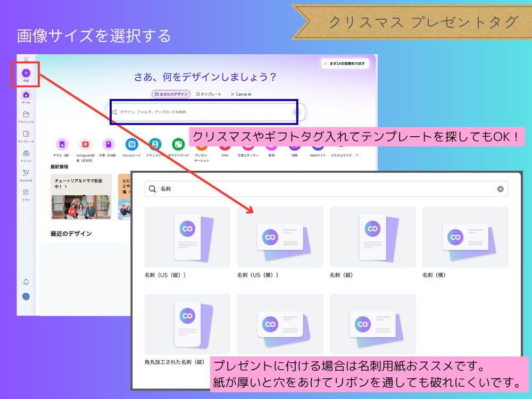Open the テンプレート sidebar icon
This screenshot has height=399, width=532.
point(26,133)
